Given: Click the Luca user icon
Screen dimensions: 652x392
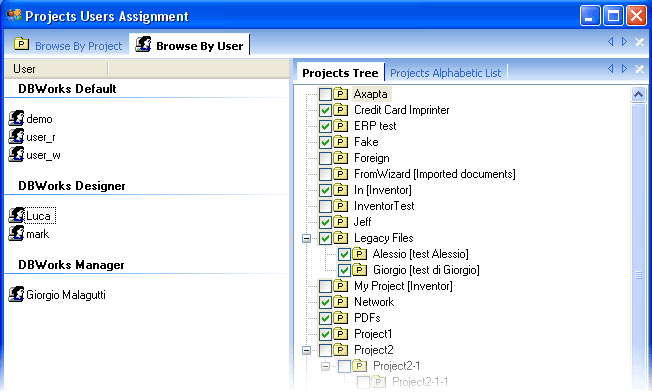Looking at the screenshot, I should (x=17, y=215).
